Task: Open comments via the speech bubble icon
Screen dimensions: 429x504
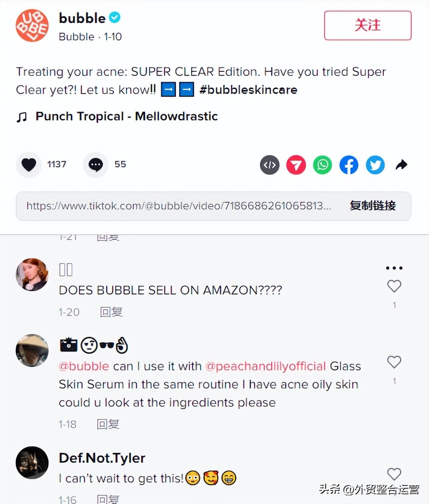Action: click(x=96, y=165)
